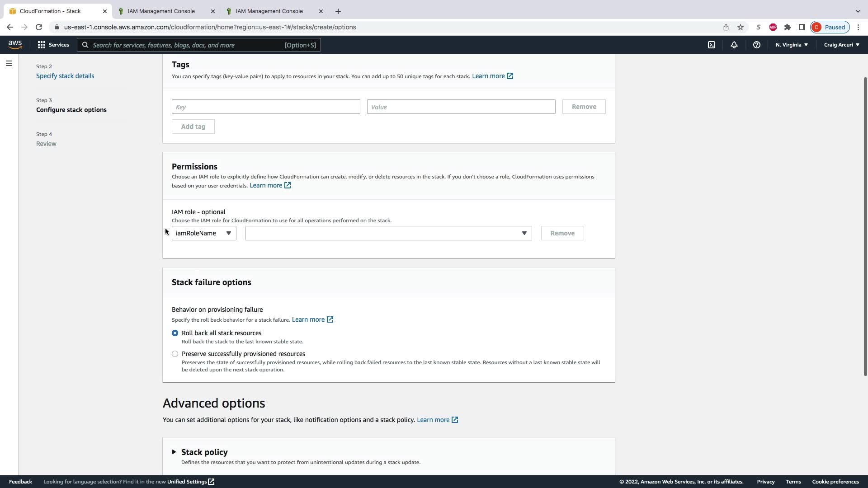Image resolution: width=868 pixels, height=488 pixels.
Task: Open the browser extensions puzzle icon
Action: [x=788, y=27]
